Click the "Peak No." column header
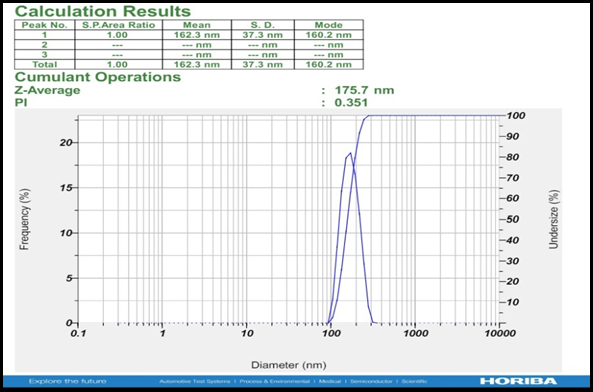This screenshot has height=392, width=593. click(x=44, y=25)
